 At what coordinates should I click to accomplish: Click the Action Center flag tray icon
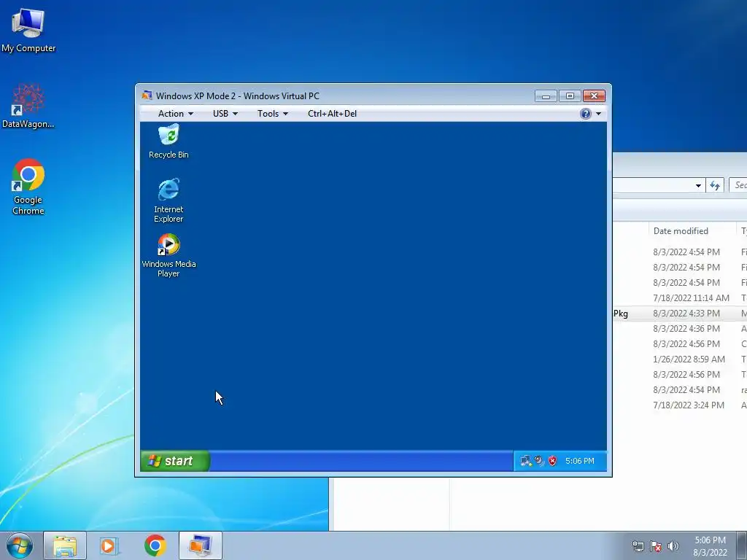click(x=656, y=546)
